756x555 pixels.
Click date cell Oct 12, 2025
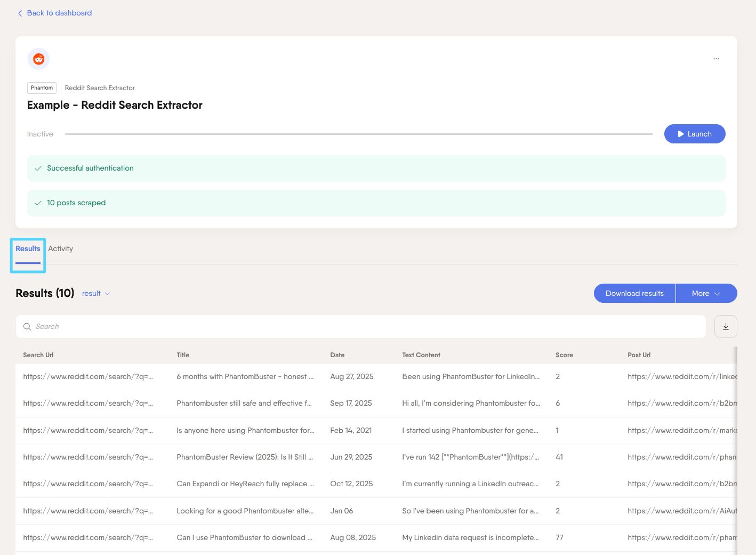click(x=351, y=484)
